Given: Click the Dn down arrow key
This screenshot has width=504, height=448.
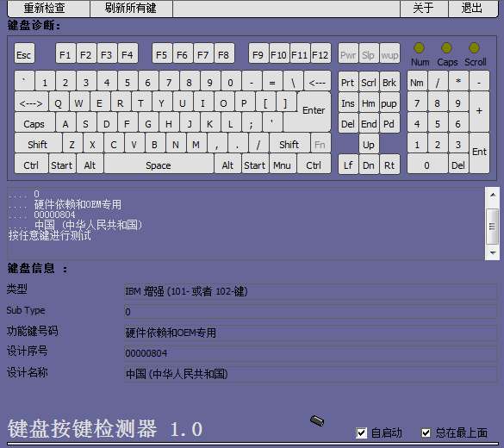Looking at the screenshot, I should point(369,164).
